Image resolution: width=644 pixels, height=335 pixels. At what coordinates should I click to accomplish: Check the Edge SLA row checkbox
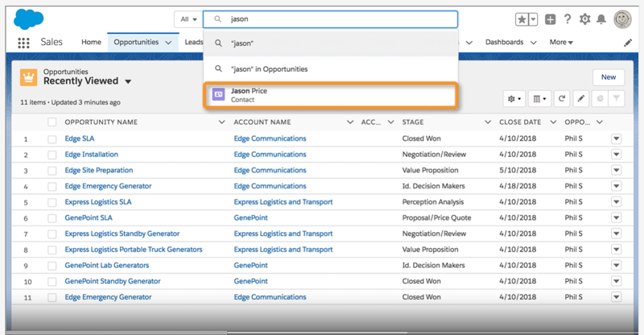click(52, 139)
